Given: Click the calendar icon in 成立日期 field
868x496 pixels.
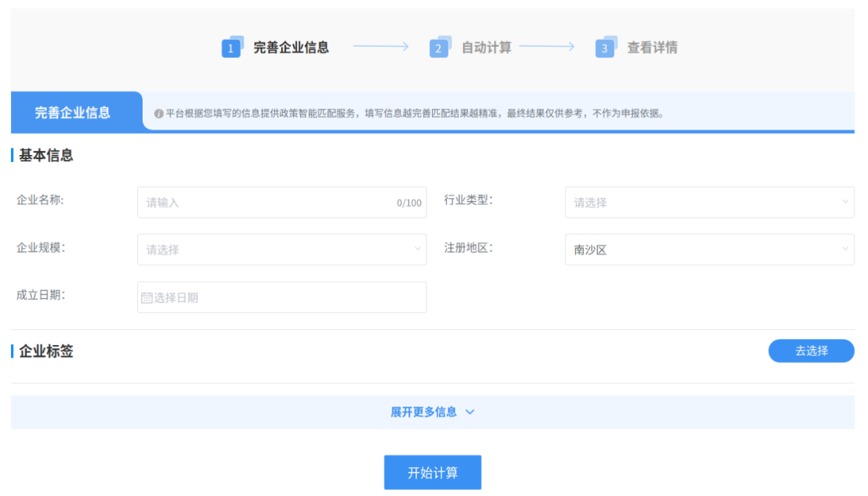Looking at the screenshot, I should pyautogui.click(x=147, y=298).
